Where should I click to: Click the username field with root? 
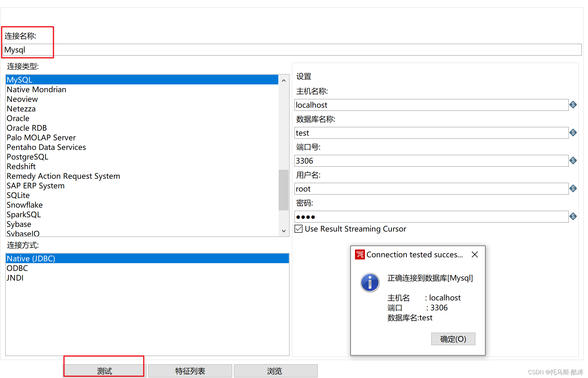pos(431,189)
